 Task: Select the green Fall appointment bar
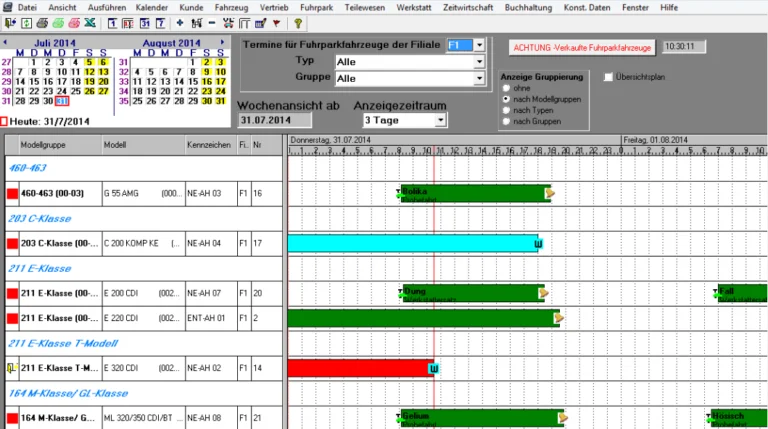[742, 293]
